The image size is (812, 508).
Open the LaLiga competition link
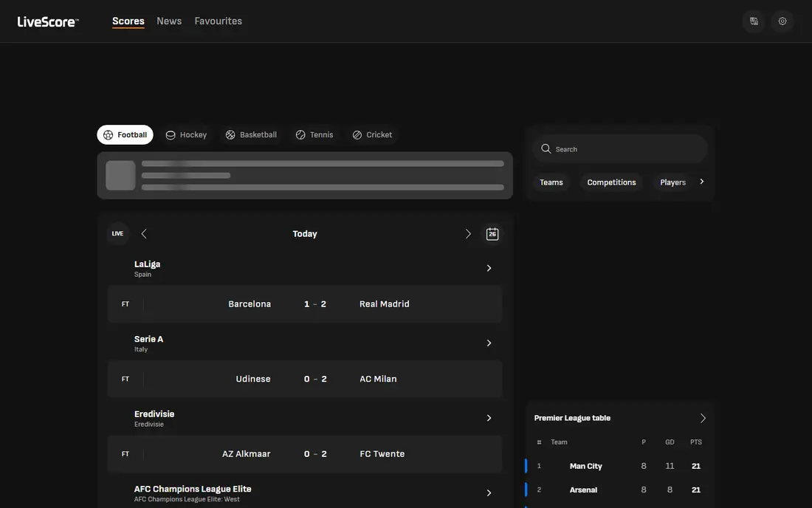point(147,264)
